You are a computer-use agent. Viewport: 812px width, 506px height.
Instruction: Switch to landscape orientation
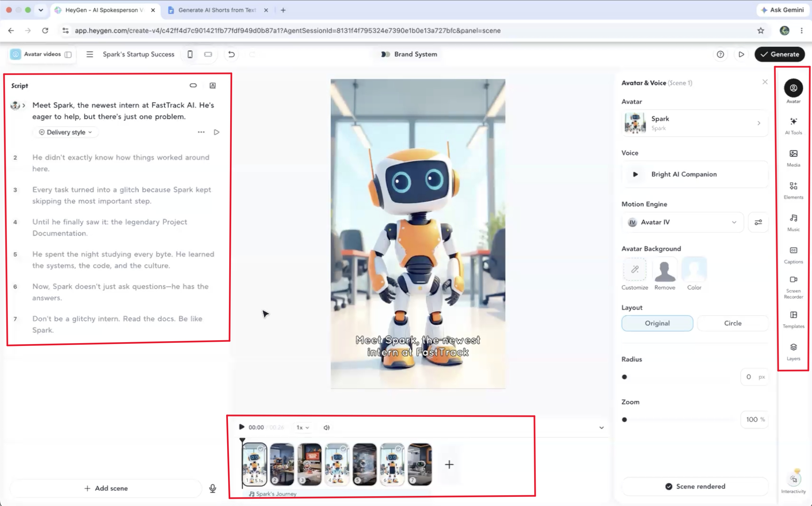click(208, 54)
